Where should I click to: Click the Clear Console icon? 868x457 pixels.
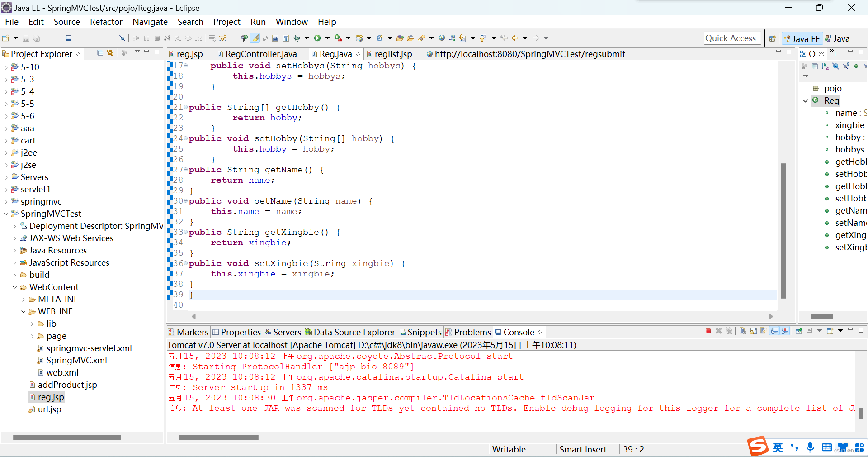[743, 331]
